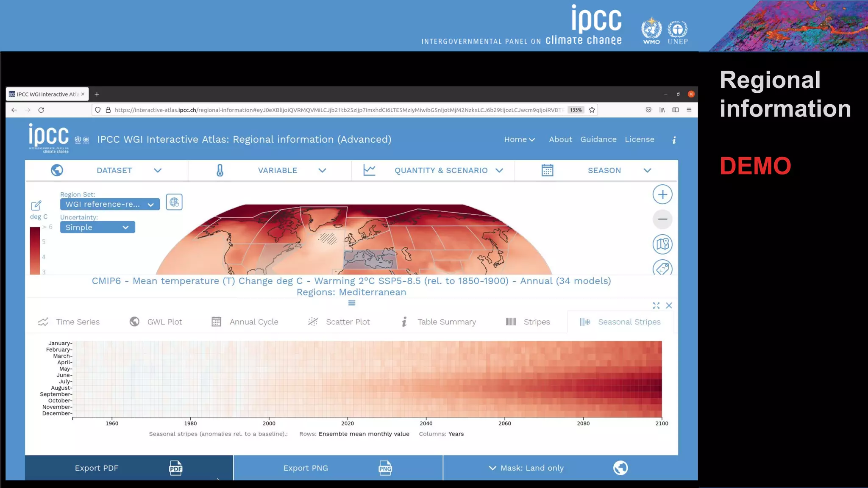Switch to the Time Series tab
The width and height of the screenshot is (868, 488).
click(x=69, y=322)
